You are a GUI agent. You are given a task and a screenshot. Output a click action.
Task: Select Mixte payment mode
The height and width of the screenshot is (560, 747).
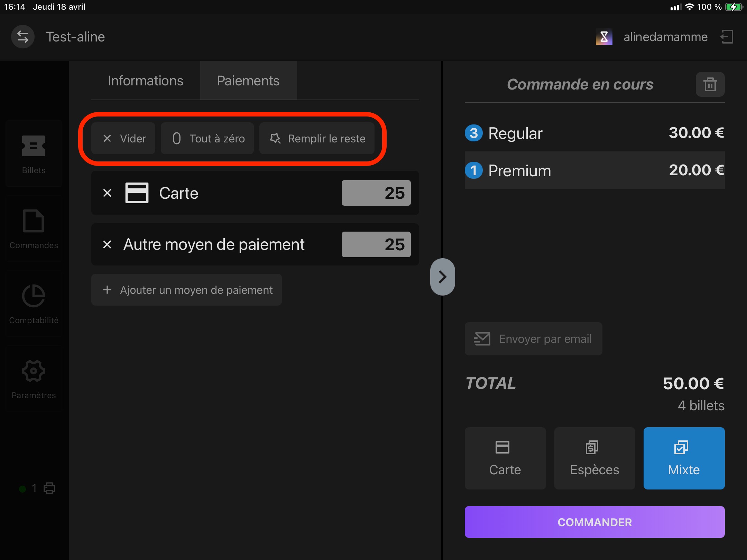point(684,458)
